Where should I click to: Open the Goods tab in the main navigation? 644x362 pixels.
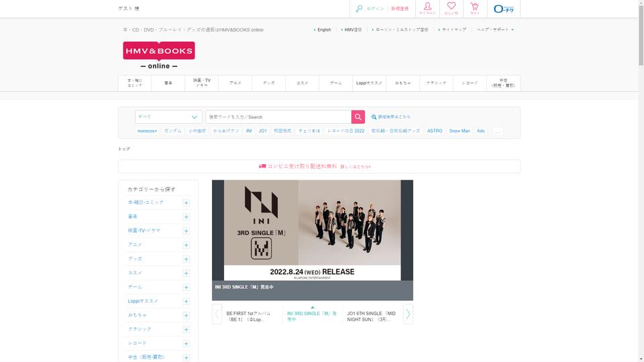point(269,83)
